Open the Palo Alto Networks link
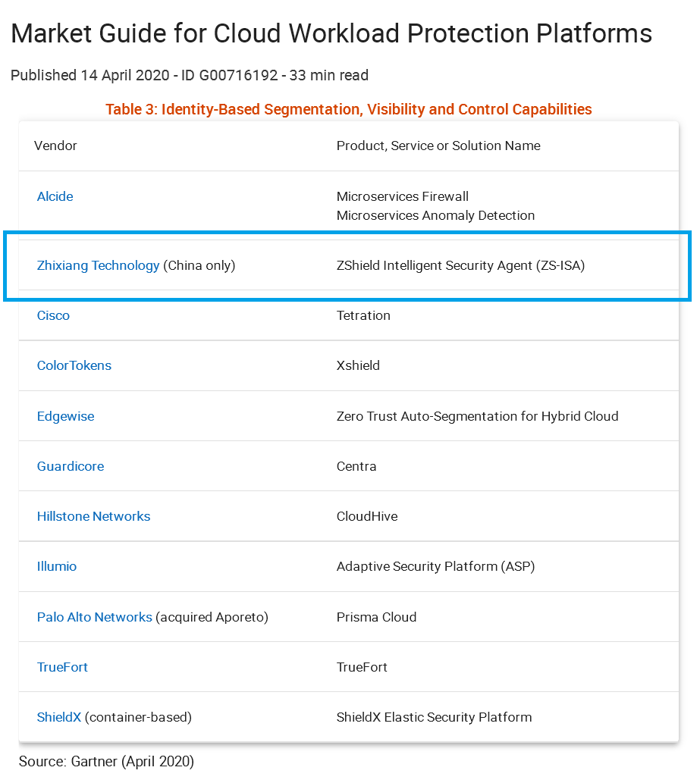The width and height of the screenshot is (700, 783). coord(94,617)
